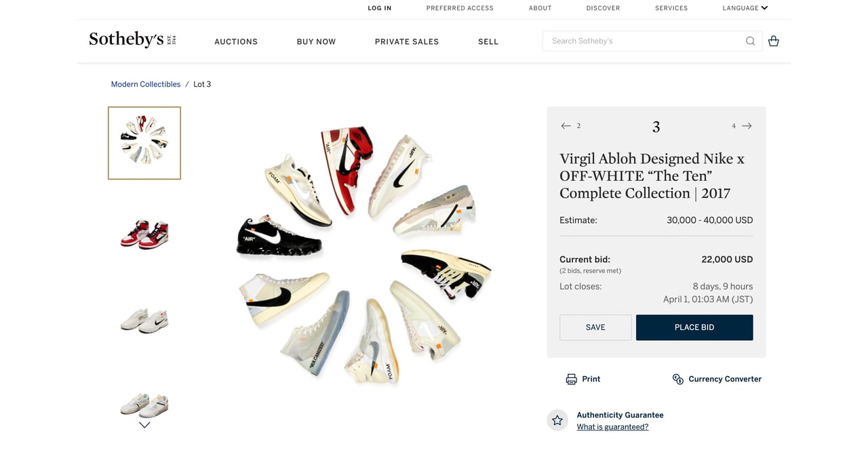Open the Auctions menu

click(x=236, y=41)
